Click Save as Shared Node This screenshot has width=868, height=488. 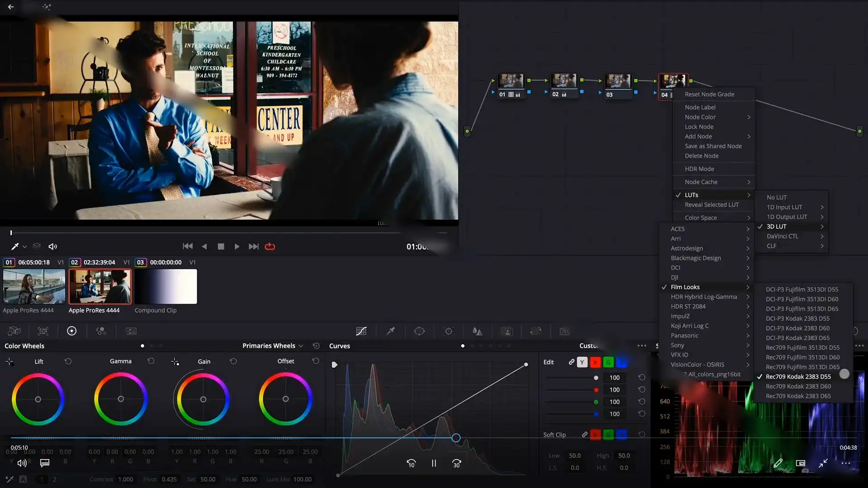pyautogui.click(x=713, y=146)
